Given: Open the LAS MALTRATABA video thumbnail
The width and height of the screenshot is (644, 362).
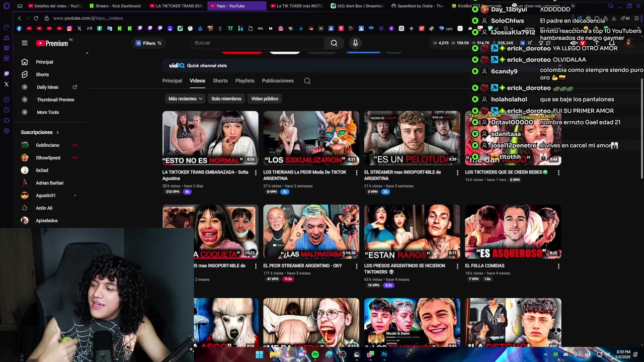Looking at the screenshot, I should click(311, 232).
